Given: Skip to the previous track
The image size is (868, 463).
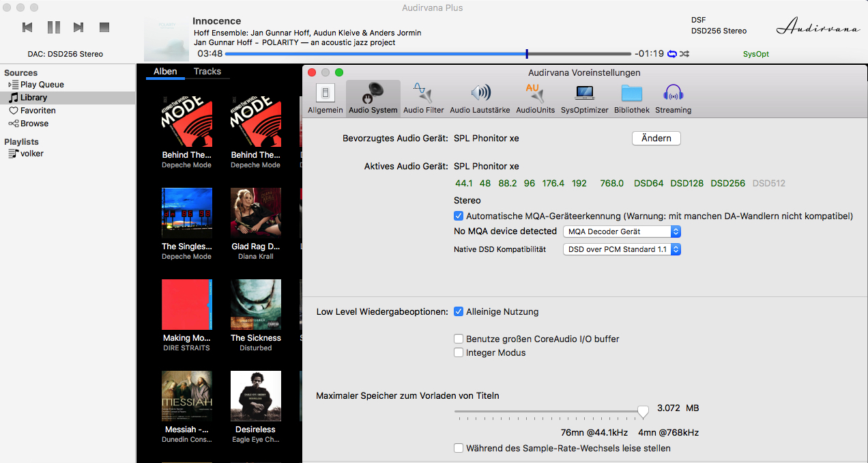Looking at the screenshot, I should [27, 27].
